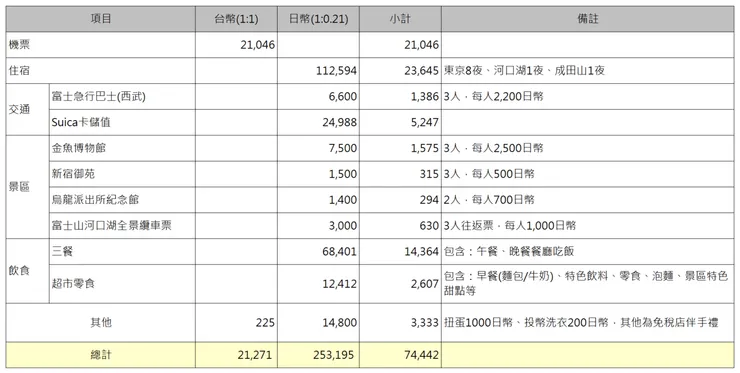Click the 14,800 yen amount cell
This screenshot has height=373, width=740.
pyautogui.click(x=318, y=323)
